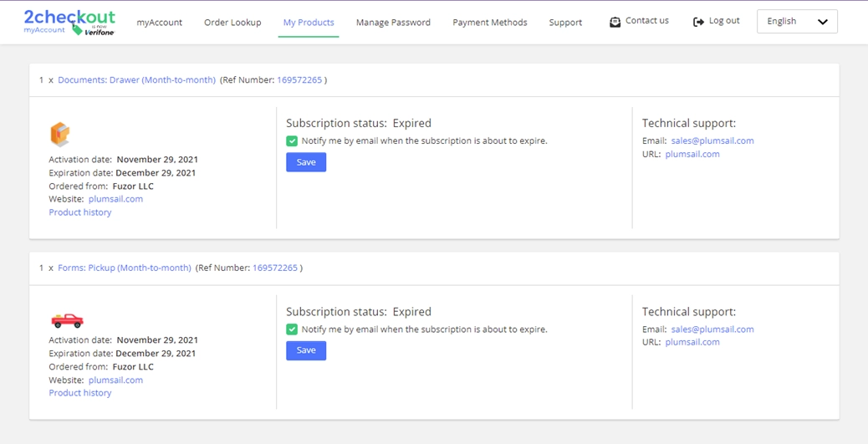The width and height of the screenshot is (868, 444).
Task: Click the Log out arrow icon
Action: tap(698, 22)
